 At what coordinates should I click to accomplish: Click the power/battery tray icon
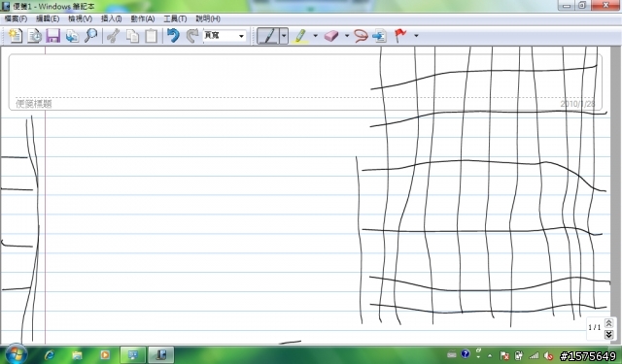coord(519,355)
